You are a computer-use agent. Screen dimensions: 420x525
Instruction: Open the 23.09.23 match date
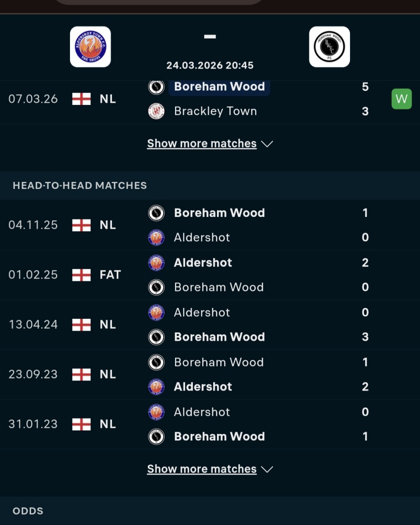pos(33,374)
